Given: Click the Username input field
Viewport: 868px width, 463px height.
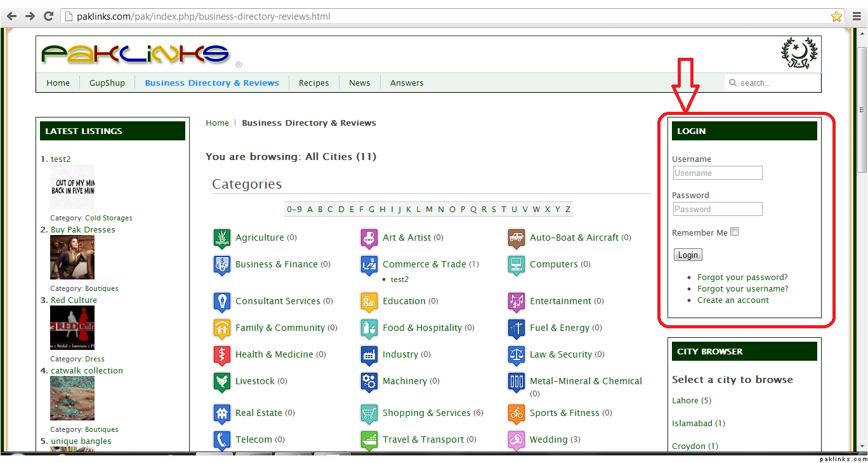Looking at the screenshot, I should click(x=718, y=173).
